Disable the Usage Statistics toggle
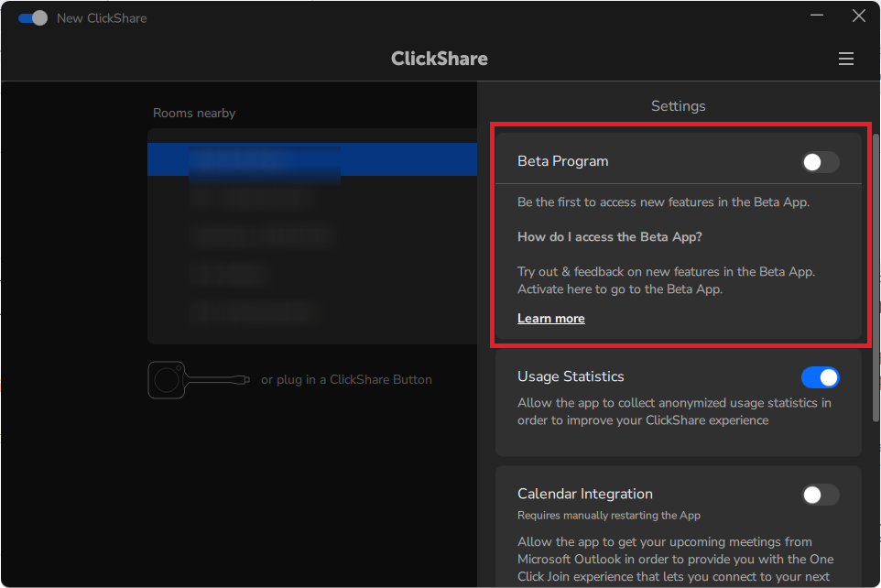The image size is (881, 588). point(820,377)
